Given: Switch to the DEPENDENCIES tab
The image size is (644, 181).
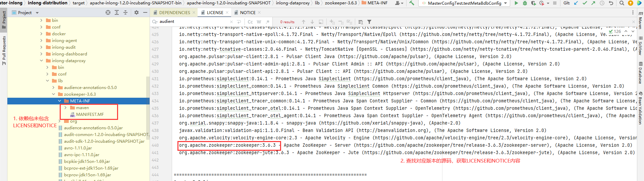Looking at the screenshot, I should point(174,12).
